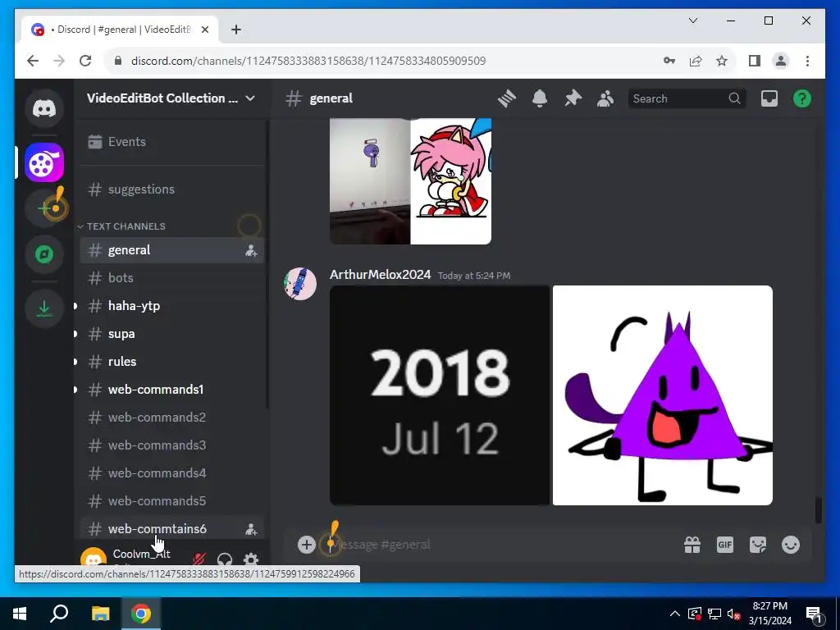Viewport: 840px width, 630px height.
Task: Open the Windows Start menu
Action: (20, 614)
